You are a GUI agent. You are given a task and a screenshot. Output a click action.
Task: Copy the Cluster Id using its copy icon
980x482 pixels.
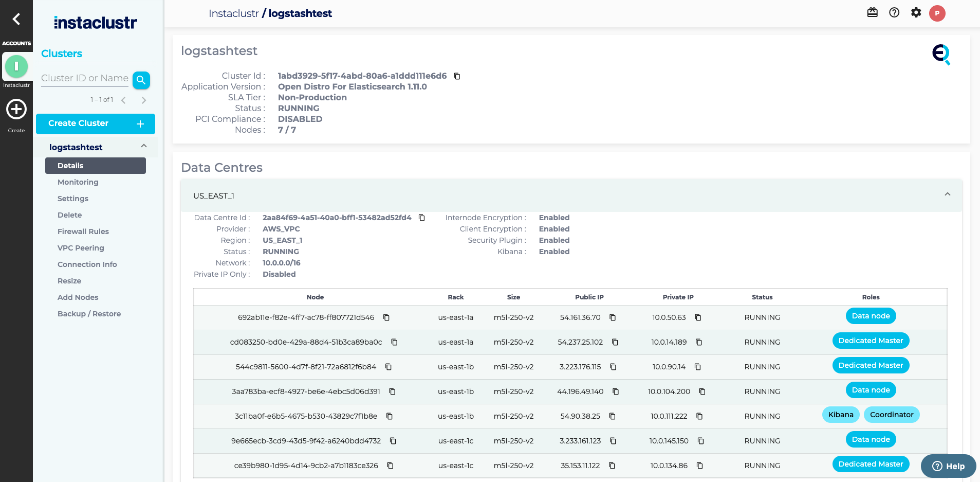(x=457, y=76)
